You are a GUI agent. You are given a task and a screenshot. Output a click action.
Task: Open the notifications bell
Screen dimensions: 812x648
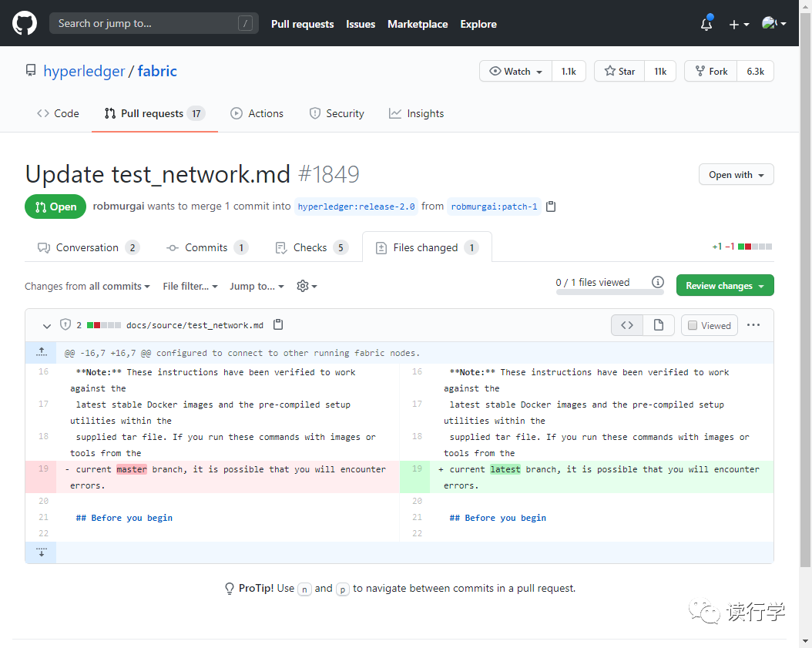pos(706,24)
